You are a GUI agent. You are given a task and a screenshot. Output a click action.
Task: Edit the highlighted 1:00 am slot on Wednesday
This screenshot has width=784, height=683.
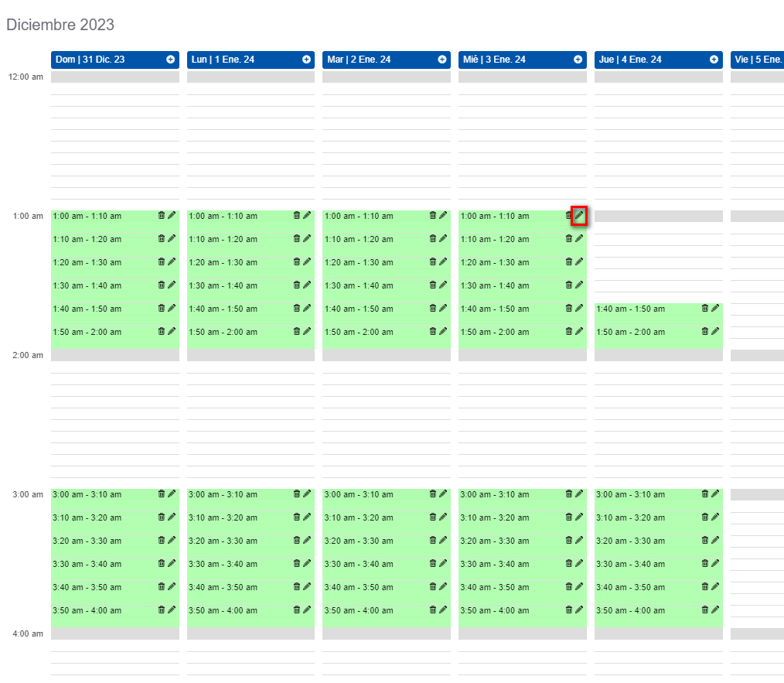tap(578, 215)
